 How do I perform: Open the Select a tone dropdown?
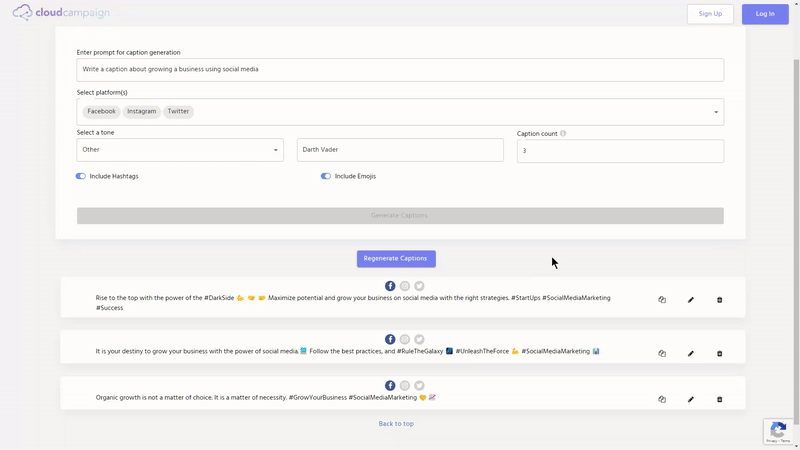click(180, 150)
